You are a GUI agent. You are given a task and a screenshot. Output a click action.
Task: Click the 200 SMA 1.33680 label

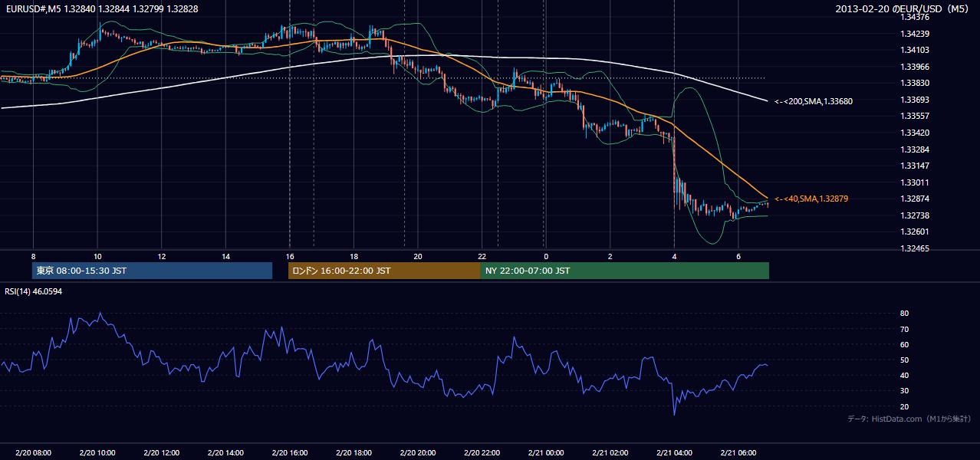[x=814, y=101]
